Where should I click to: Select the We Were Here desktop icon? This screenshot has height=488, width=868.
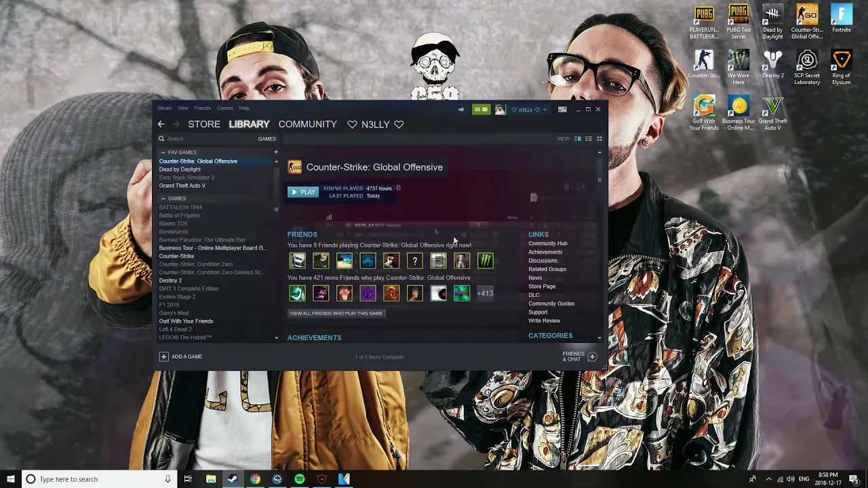coord(738,67)
